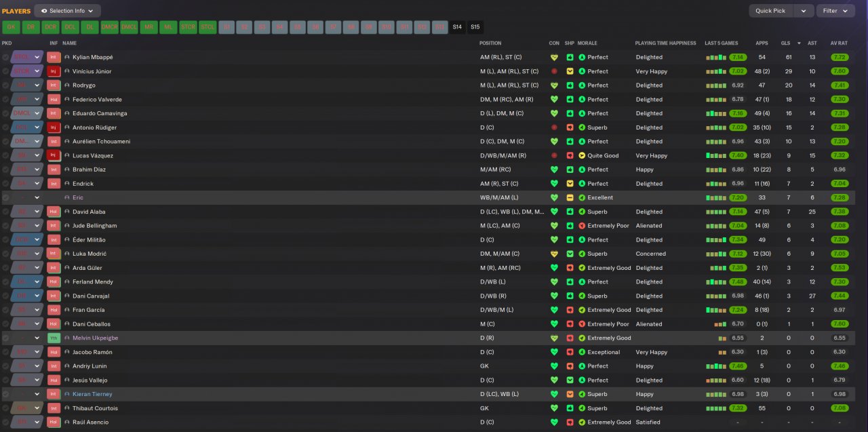Viewport: 868px width, 432px height.
Task: Toggle the selection checkbox for Eric
Action: coord(5,198)
